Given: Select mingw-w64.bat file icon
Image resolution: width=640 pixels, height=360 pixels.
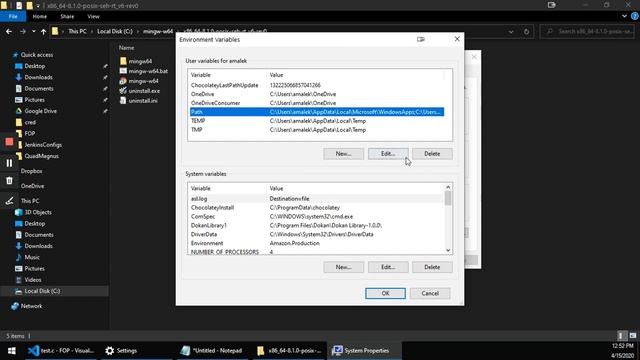Looking at the screenshot, I should pos(123,71).
